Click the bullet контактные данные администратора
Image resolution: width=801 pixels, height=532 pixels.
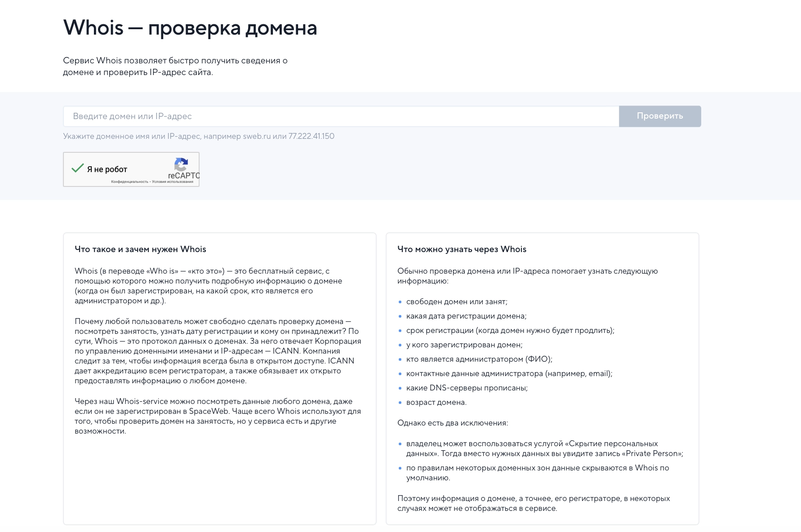tap(509, 373)
